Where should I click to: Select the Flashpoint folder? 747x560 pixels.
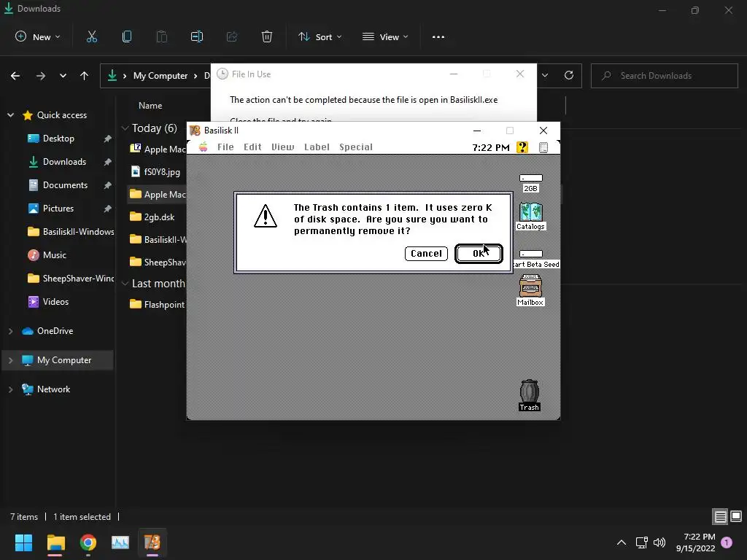157,305
